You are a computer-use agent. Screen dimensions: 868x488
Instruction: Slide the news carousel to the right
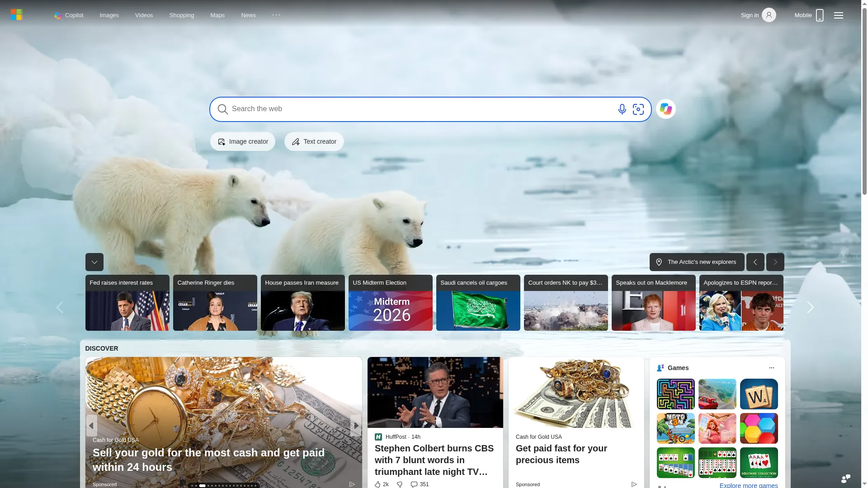pos(810,307)
